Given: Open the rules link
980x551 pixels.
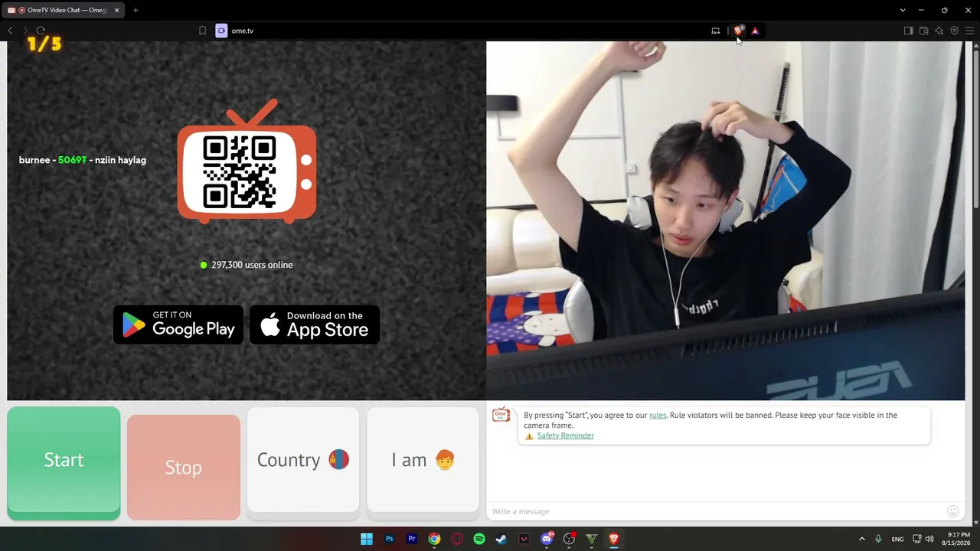Looking at the screenshot, I should (658, 415).
